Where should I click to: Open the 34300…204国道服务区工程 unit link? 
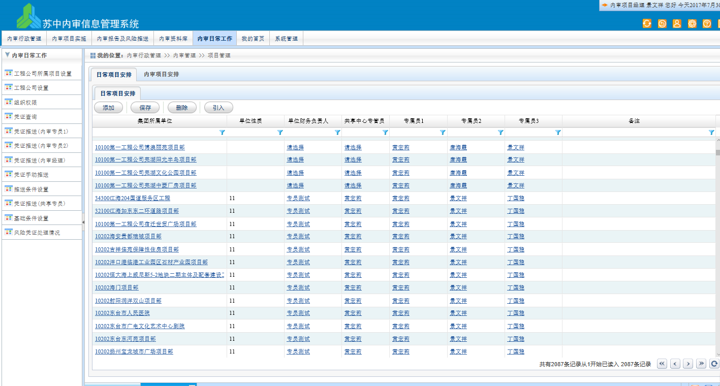[132, 198]
